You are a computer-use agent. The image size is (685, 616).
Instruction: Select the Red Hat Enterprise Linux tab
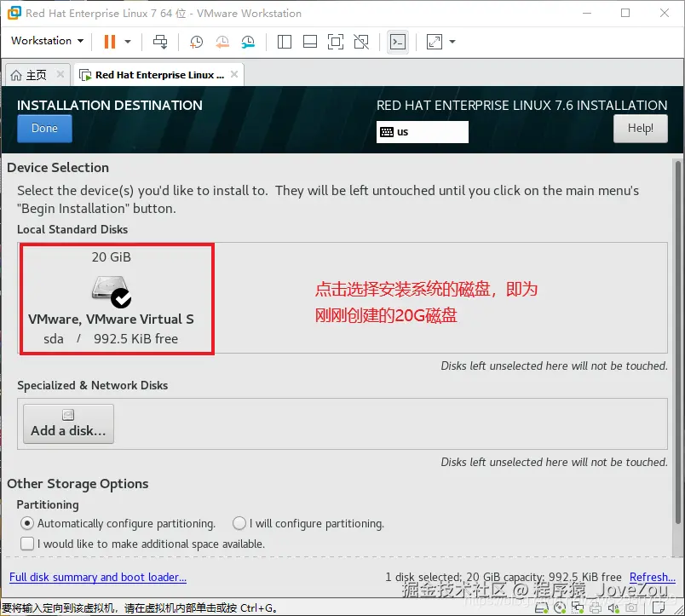tap(159, 75)
